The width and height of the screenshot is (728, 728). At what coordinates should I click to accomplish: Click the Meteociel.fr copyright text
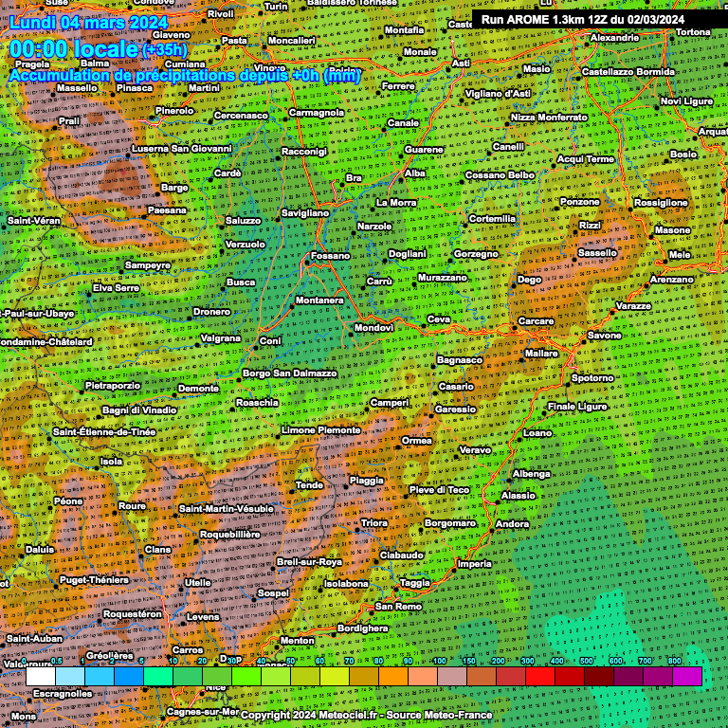[363, 715]
